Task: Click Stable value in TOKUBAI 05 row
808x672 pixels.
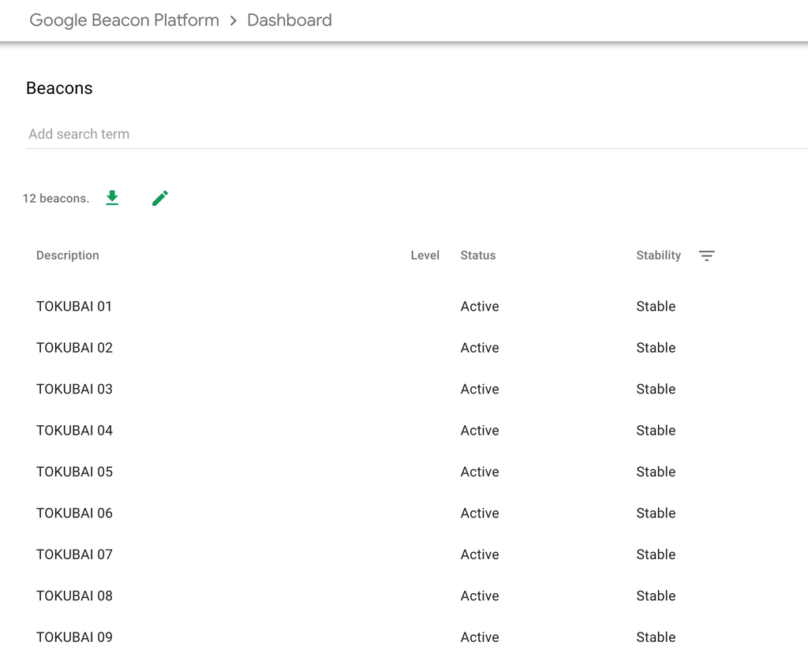Action: tap(656, 472)
